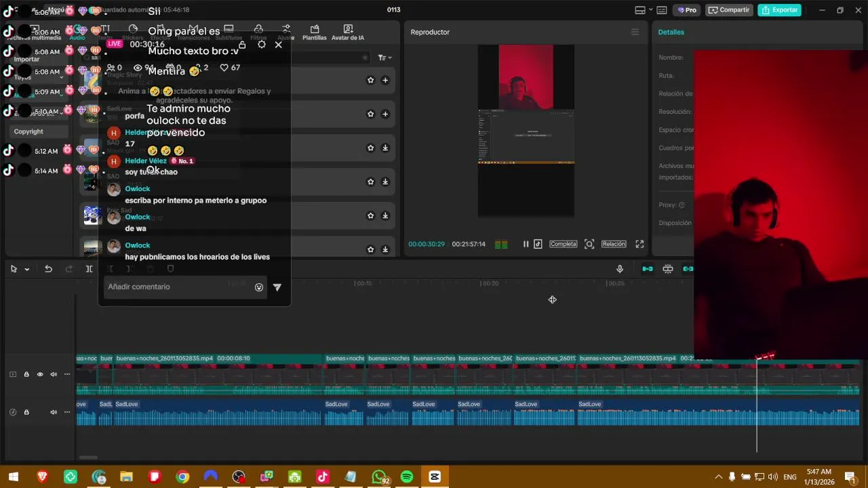Start voice recording with microphone icon

pos(620,269)
